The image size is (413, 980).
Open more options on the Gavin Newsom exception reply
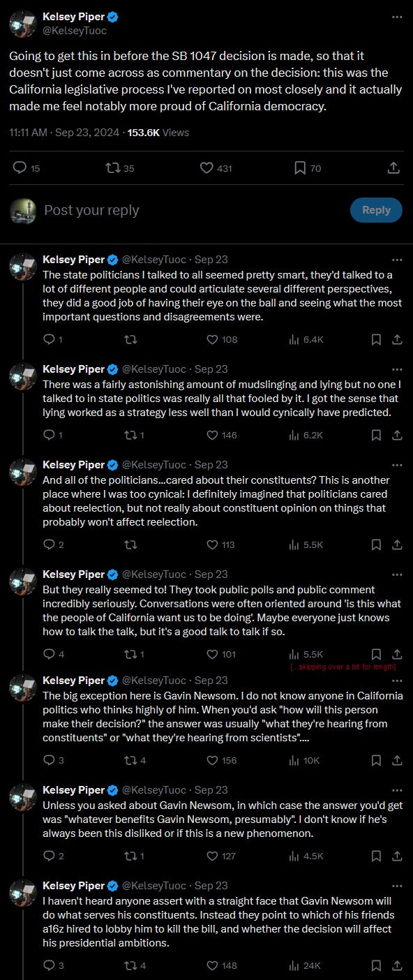pyautogui.click(x=397, y=680)
